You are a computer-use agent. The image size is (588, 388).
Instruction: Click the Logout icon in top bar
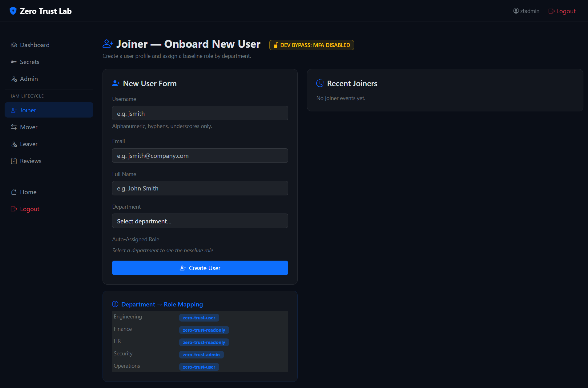click(551, 11)
